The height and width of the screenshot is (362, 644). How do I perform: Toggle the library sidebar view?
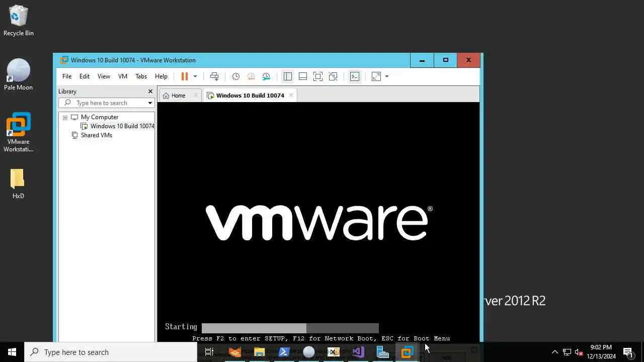point(288,76)
